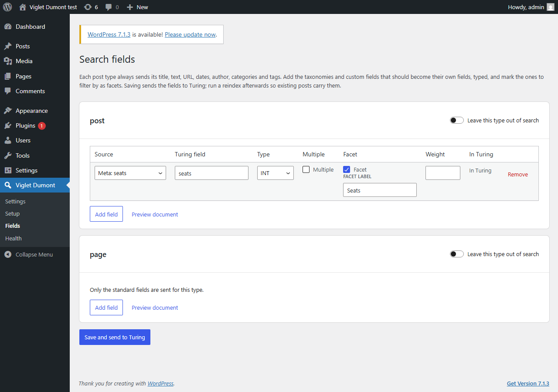Open the Setup submenu item
The width and height of the screenshot is (558, 392).
12,213
